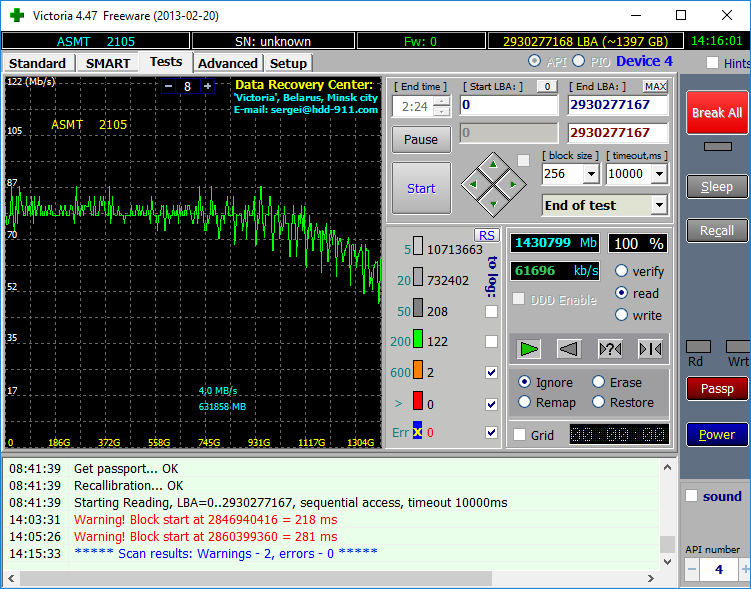Image resolution: width=751 pixels, height=589 pixels.
Task: Select the butterfly seek scan icon
Action: 649,349
